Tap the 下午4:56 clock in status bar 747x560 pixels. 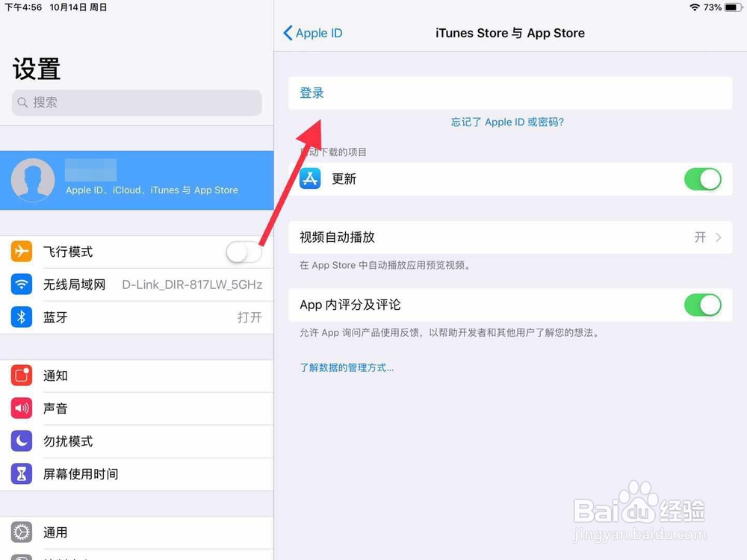click(23, 7)
